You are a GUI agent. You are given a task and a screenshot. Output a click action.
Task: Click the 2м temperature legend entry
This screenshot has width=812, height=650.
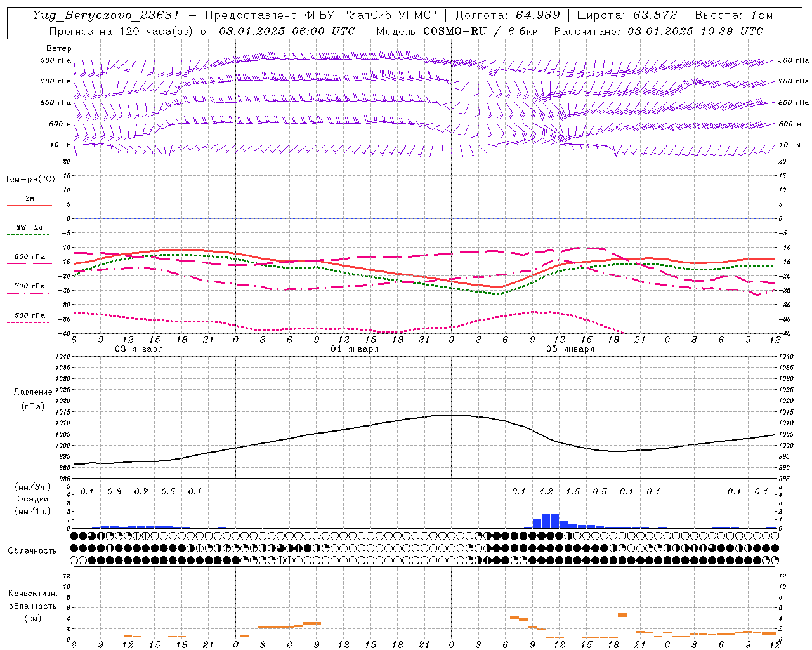[x=30, y=198]
